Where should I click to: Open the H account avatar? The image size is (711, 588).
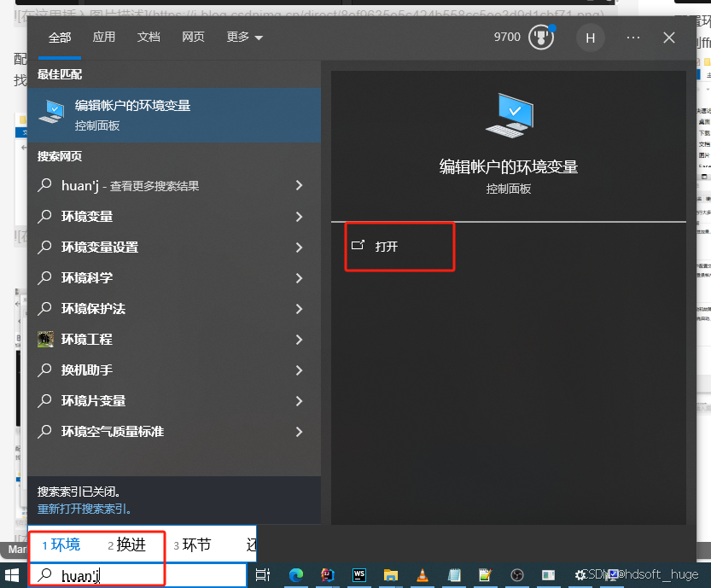[590, 38]
